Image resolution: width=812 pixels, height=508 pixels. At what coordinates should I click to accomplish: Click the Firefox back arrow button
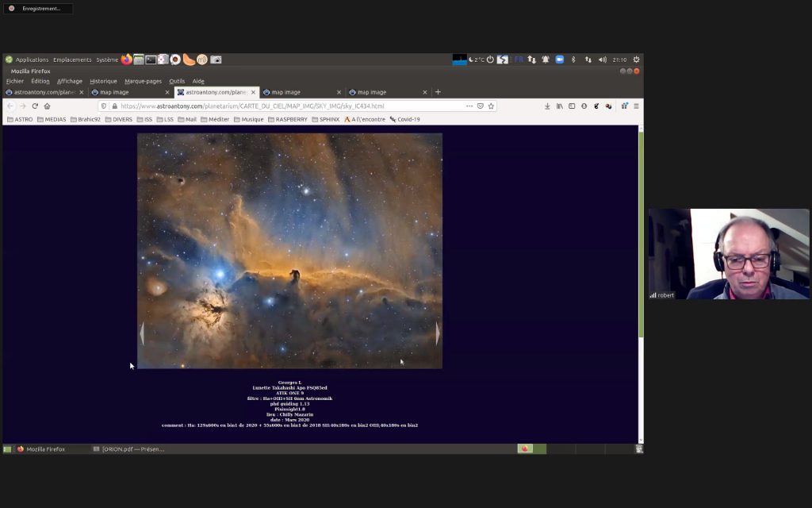[x=10, y=106]
